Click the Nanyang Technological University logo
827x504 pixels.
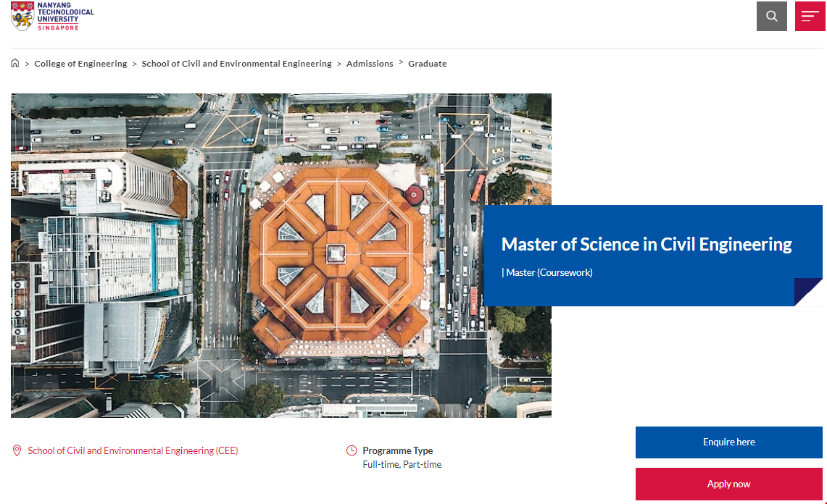click(53, 17)
